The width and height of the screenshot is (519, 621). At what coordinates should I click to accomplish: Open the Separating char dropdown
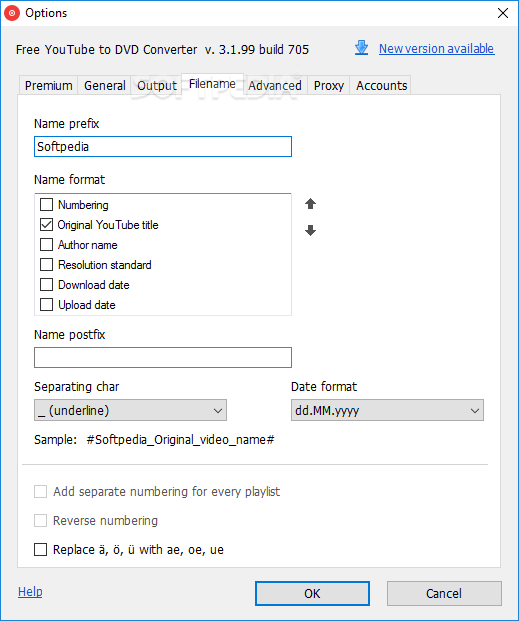(130, 410)
